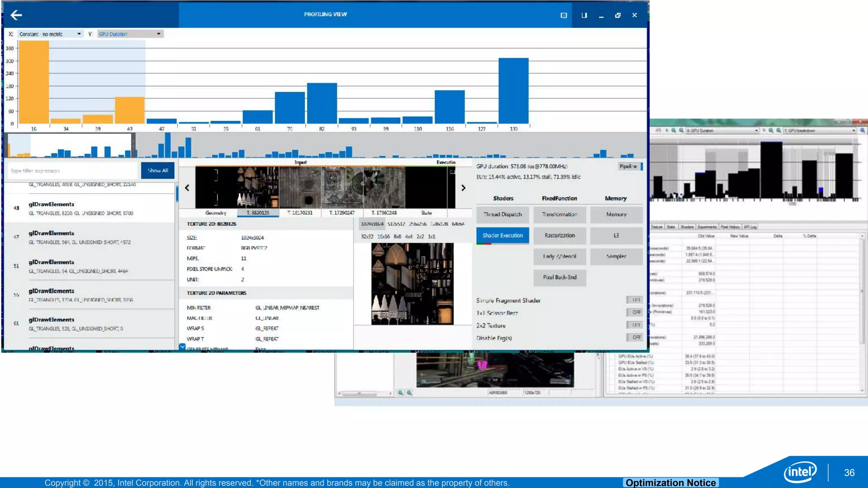This screenshot has height=488, width=868.
Task: Click the previous texture arrow
Action: coord(187,188)
